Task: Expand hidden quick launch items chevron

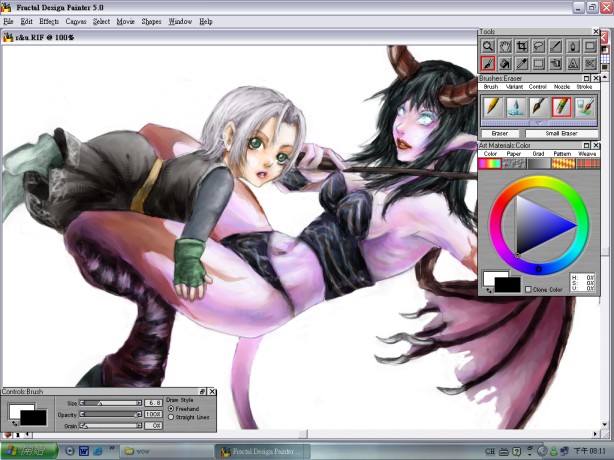Action: pyautogui.click(x=112, y=447)
